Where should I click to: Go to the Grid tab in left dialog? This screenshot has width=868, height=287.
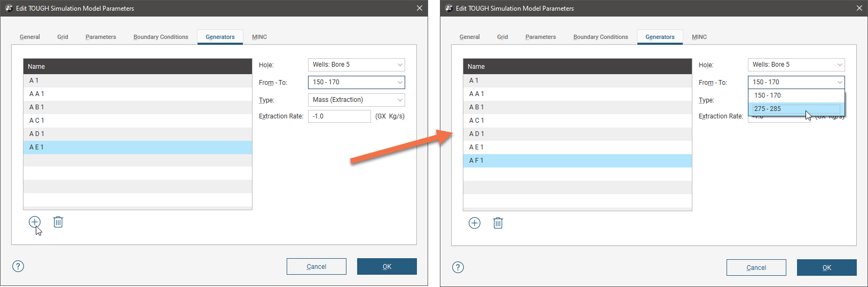pos(63,37)
